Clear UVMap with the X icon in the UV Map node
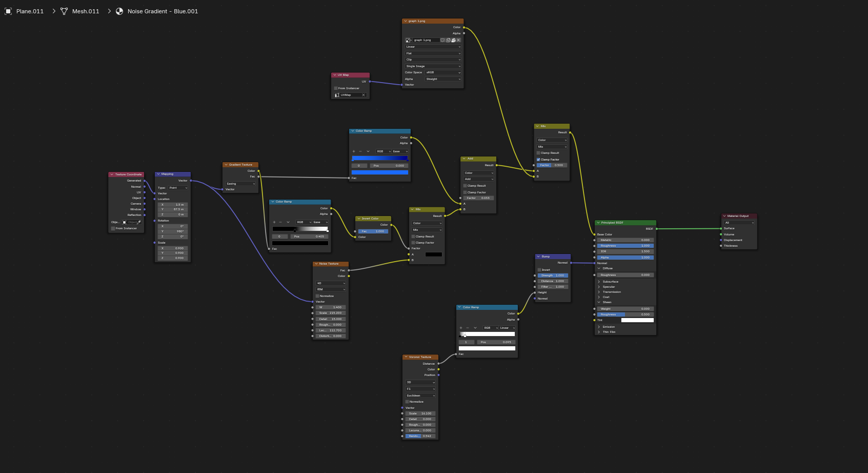The image size is (868, 473). [364, 95]
